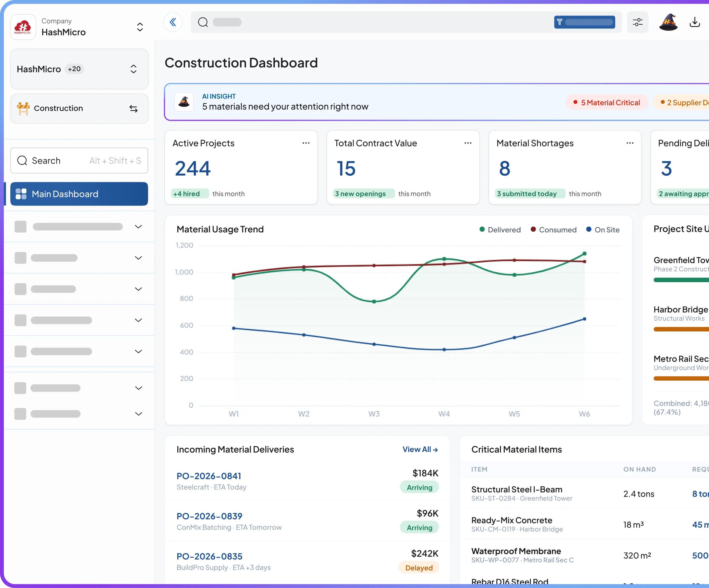Image resolution: width=709 pixels, height=588 pixels.
Task: Click Metro Rail Sec orange progress bar
Action: click(x=681, y=378)
